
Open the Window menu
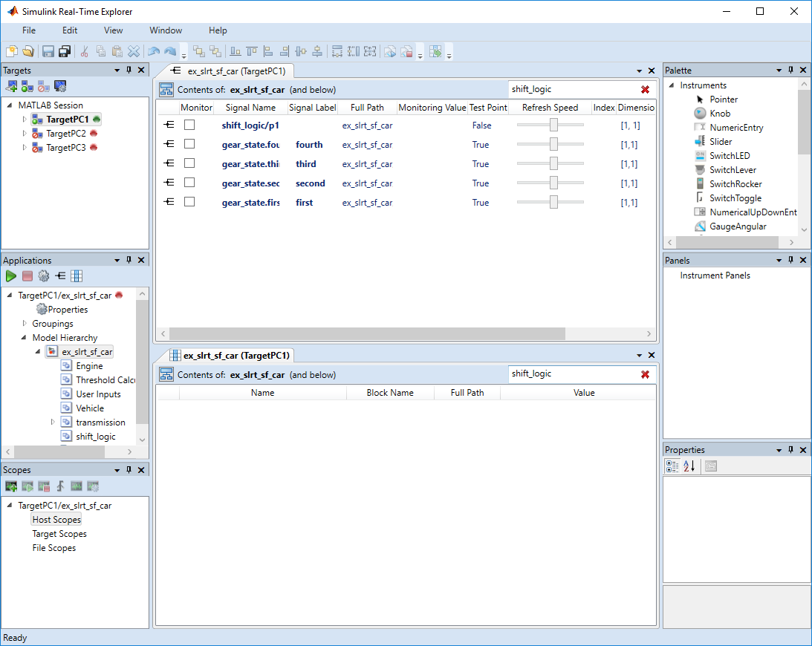point(166,30)
